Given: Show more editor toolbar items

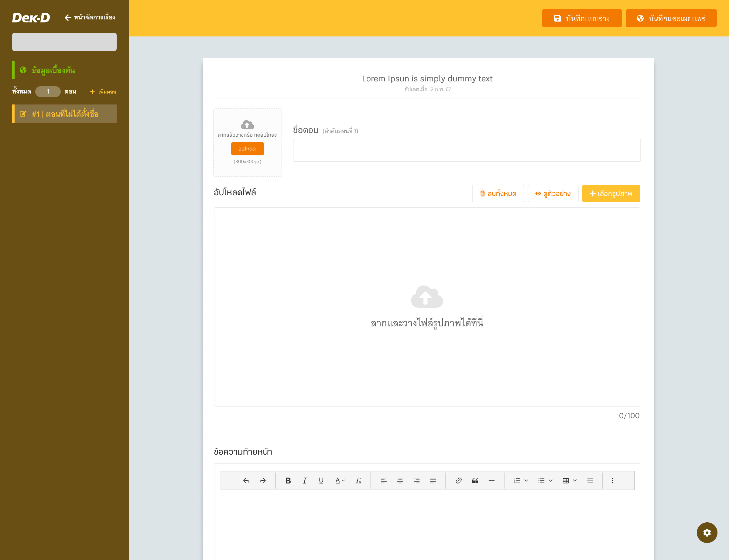Looking at the screenshot, I should [612, 480].
